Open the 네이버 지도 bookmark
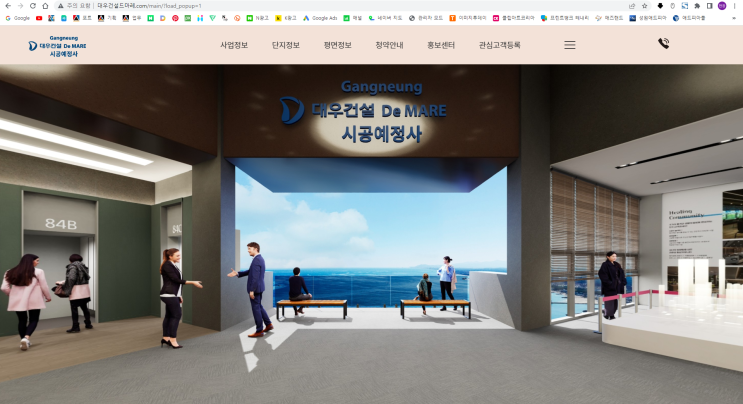The height and width of the screenshot is (404, 743). [385, 18]
